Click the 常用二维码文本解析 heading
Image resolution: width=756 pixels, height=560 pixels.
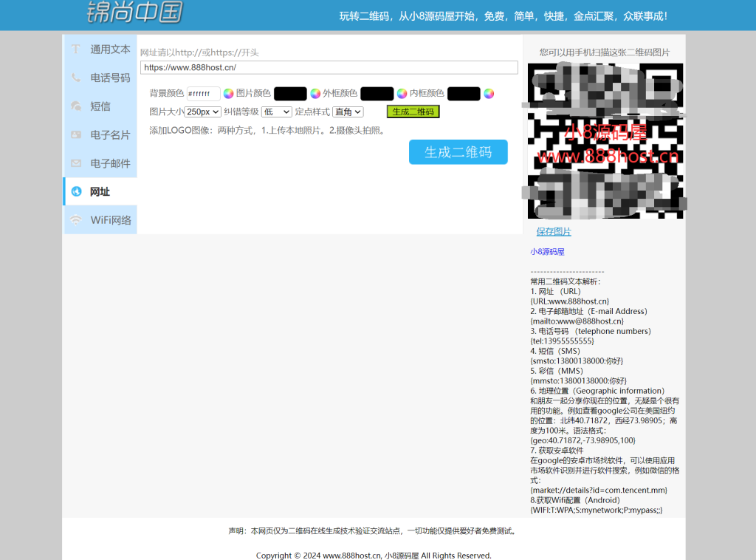(565, 281)
